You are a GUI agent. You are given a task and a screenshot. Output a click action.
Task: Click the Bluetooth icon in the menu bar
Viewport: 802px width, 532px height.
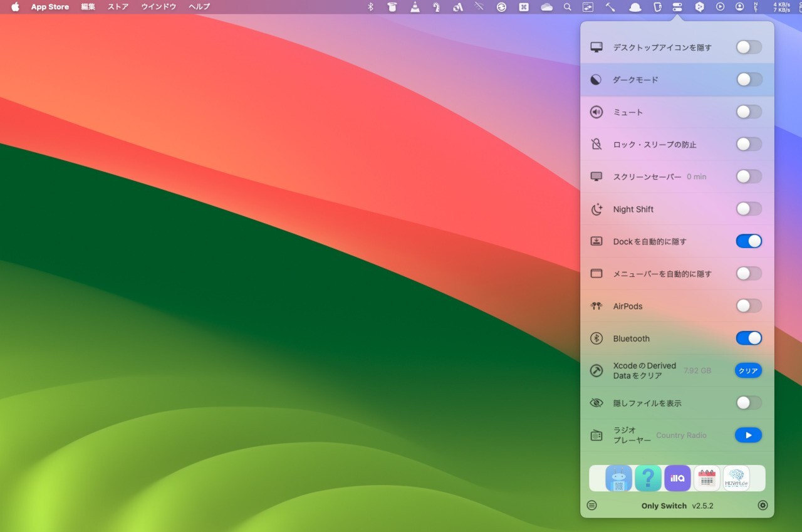(x=370, y=7)
